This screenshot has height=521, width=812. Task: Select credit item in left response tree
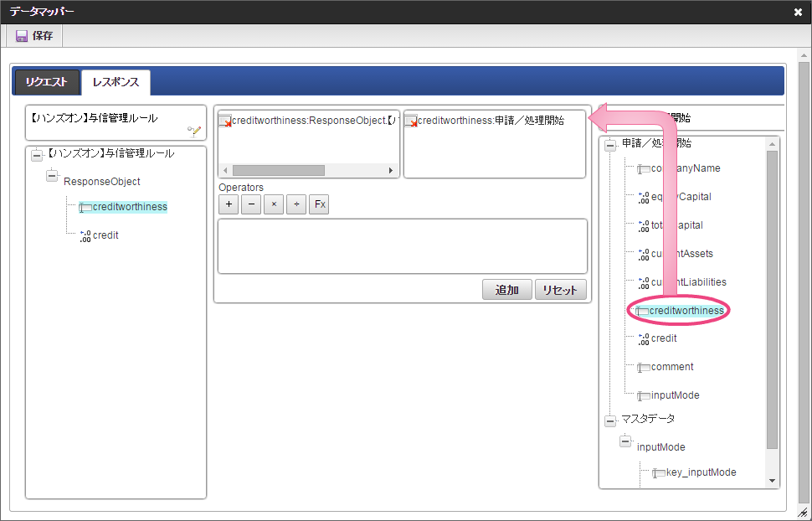pyautogui.click(x=105, y=235)
